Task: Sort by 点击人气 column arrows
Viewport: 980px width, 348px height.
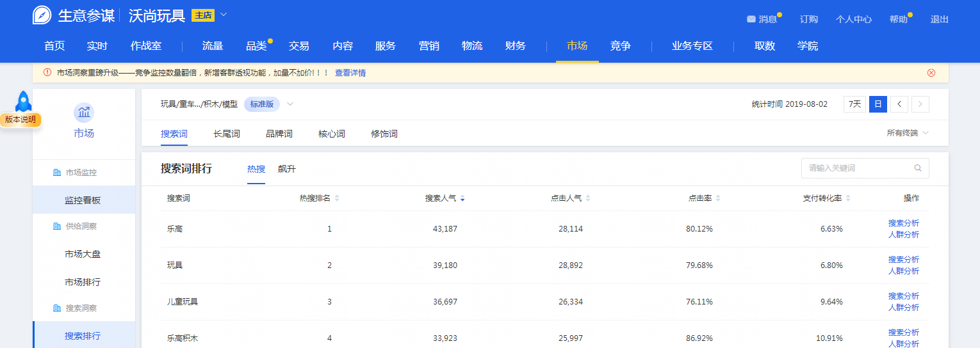Action: pos(588,198)
